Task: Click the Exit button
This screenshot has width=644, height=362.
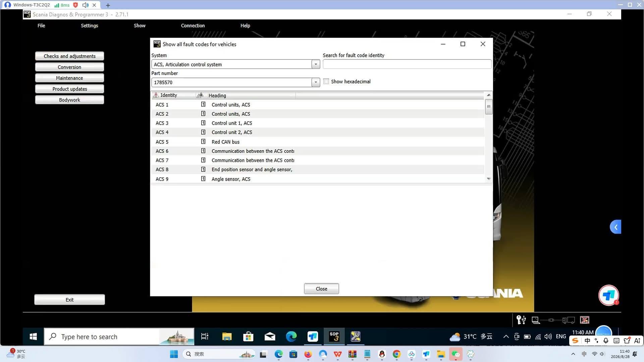Action: (69, 300)
